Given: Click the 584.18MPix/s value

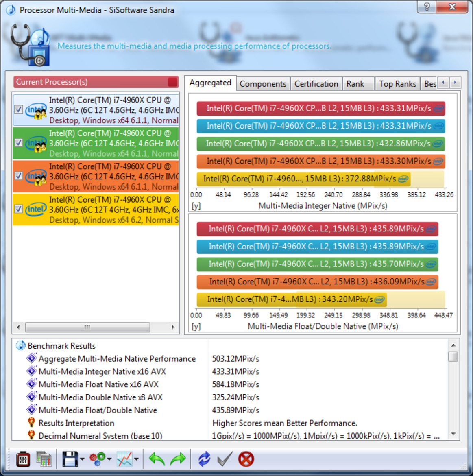Looking at the screenshot, I should [x=236, y=384].
